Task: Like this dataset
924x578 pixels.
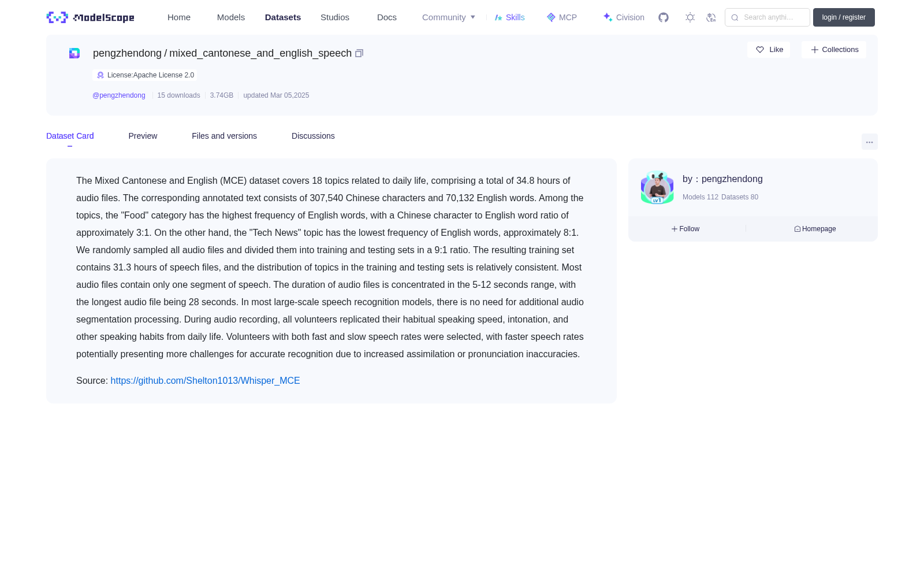Action: click(x=769, y=50)
